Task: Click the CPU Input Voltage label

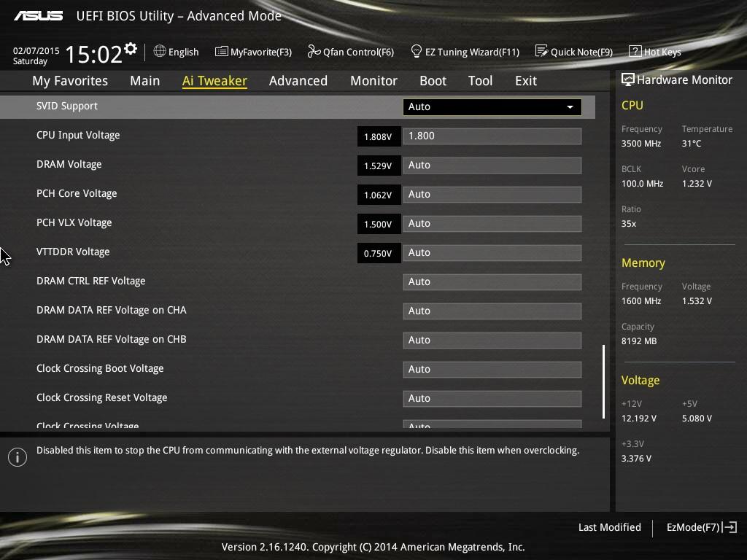Action: (x=78, y=135)
